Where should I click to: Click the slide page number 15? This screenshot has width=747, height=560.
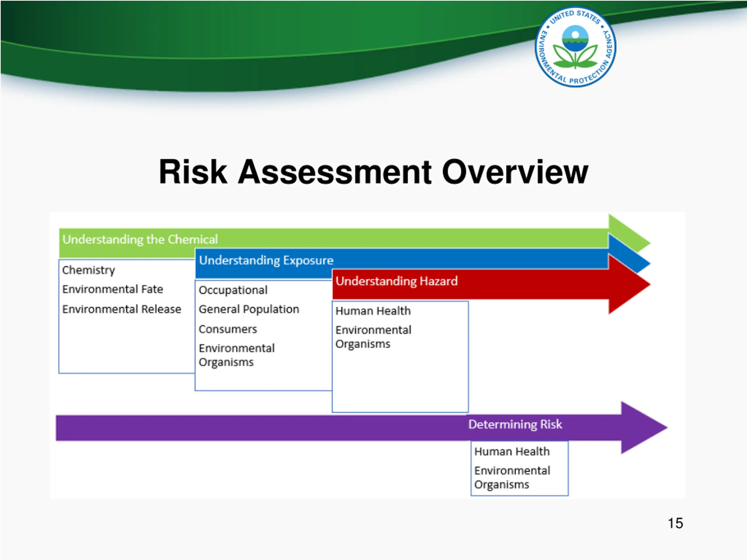click(676, 523)
